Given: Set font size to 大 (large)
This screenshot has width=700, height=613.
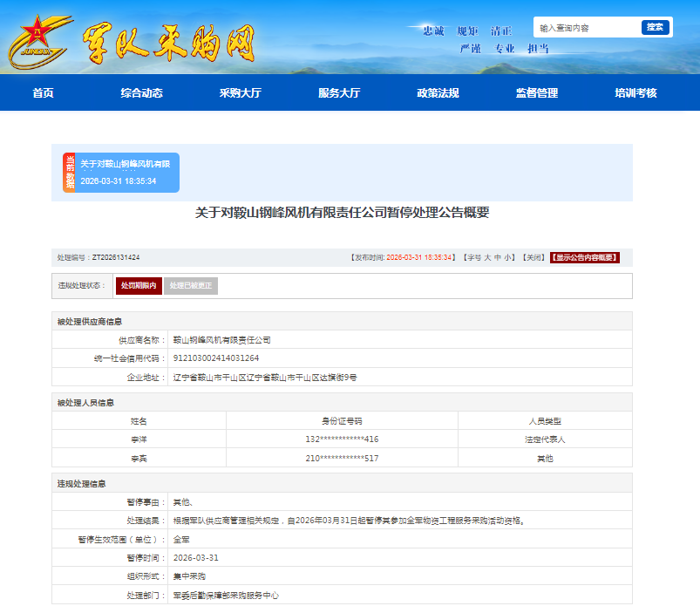Looking at the screenshot, I should (486, 258).
